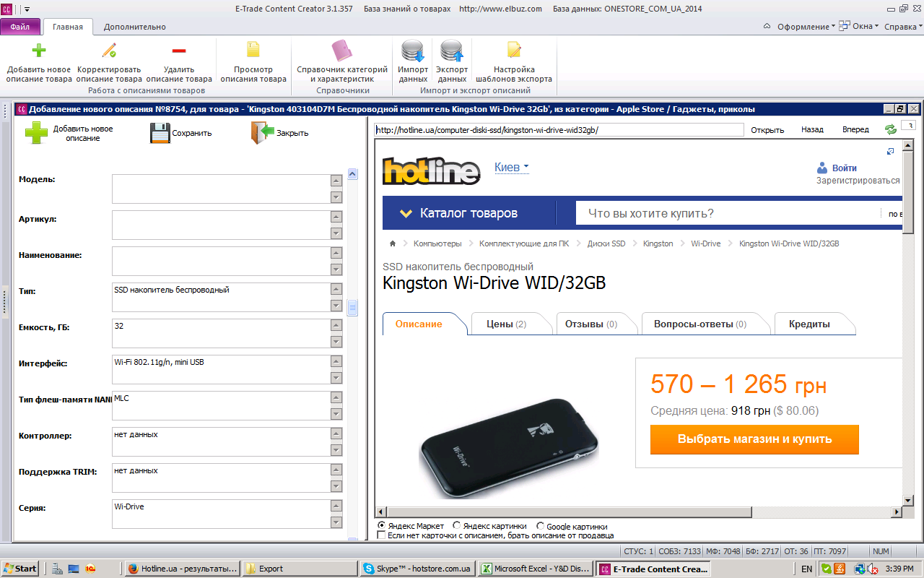
Task: Expand the Киев city dropdown
Action: (x=511, y=167)
